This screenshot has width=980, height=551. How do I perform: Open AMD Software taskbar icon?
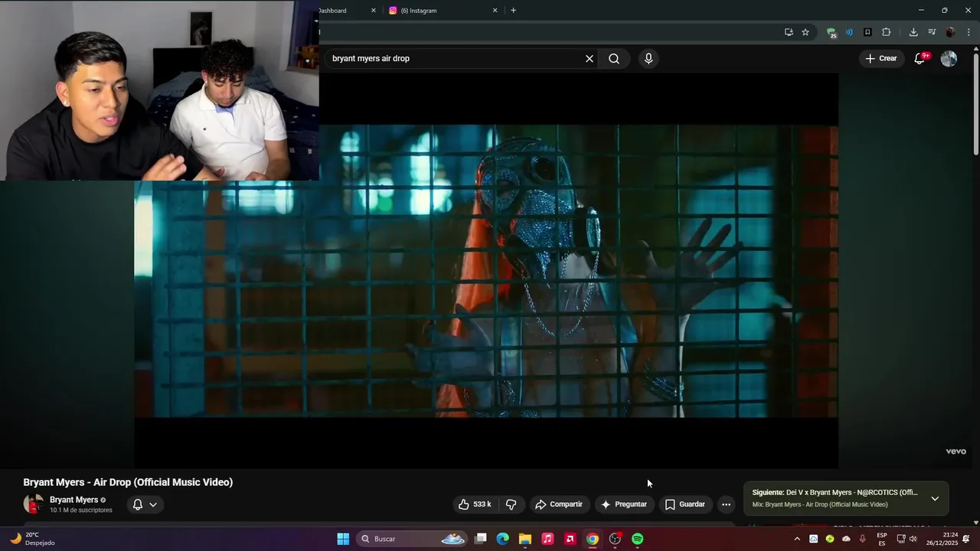[570, 539]
